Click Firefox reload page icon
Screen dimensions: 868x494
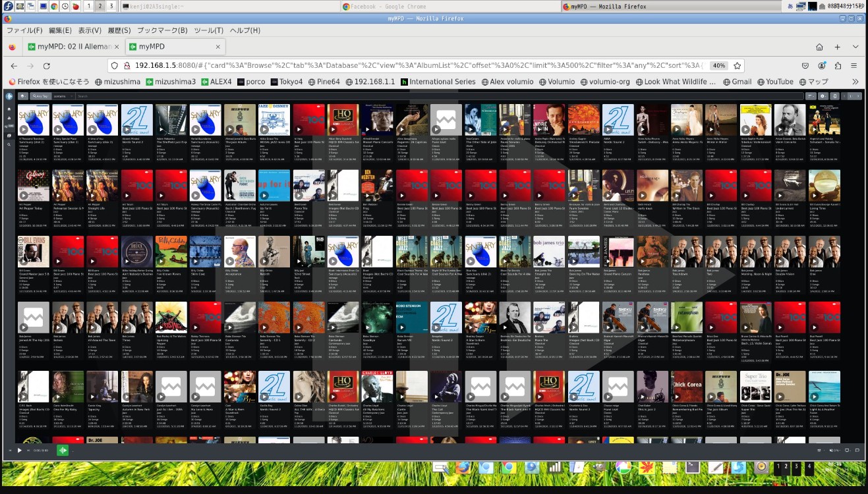[46, 66]
